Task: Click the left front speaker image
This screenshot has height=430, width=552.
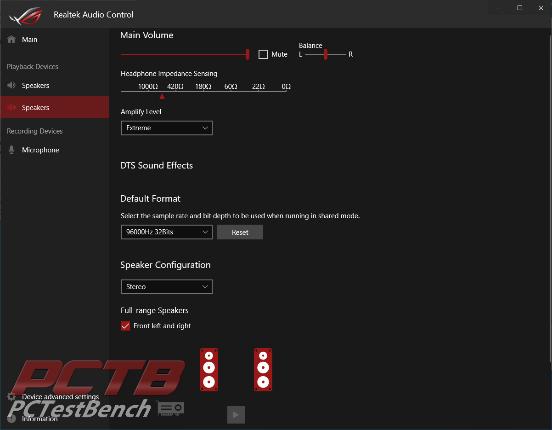Action: [209, 369]
